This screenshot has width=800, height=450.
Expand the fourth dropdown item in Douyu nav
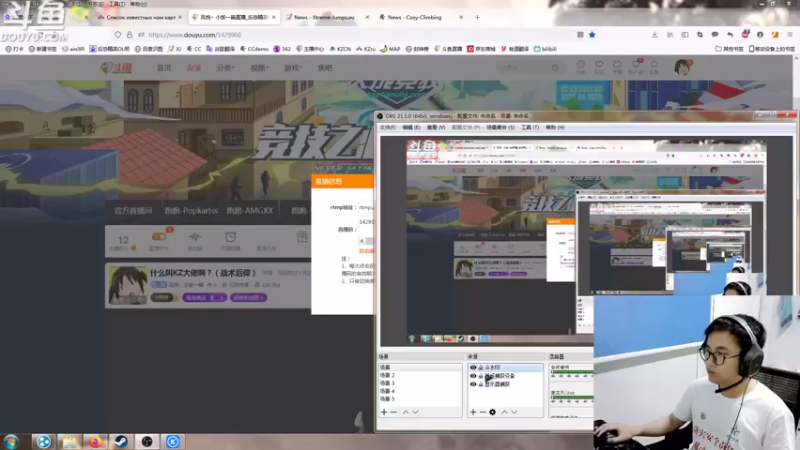pos(259,67)
